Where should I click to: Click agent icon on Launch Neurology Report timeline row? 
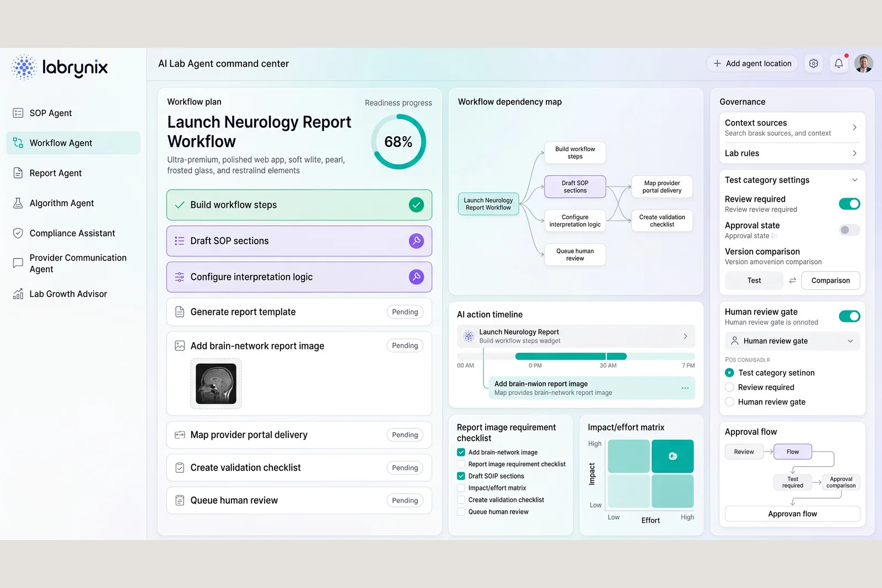[469, 336]
